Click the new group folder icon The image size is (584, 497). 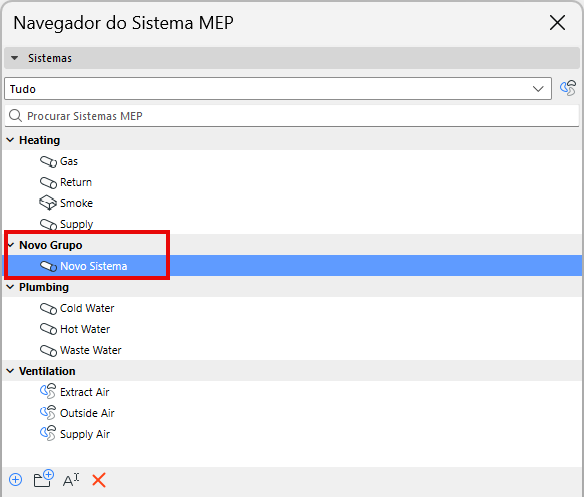click(44, 478)
